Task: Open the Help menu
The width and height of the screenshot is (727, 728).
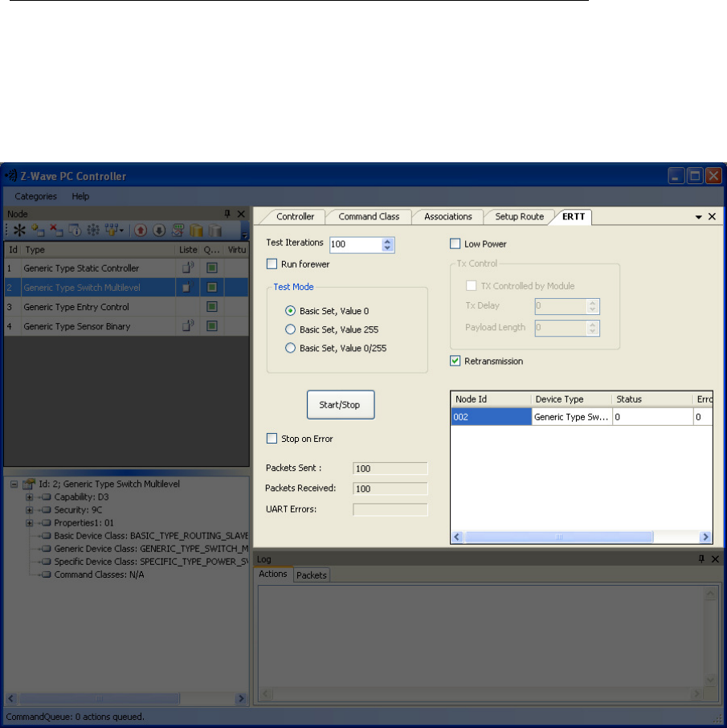Action: pos(80,196)
